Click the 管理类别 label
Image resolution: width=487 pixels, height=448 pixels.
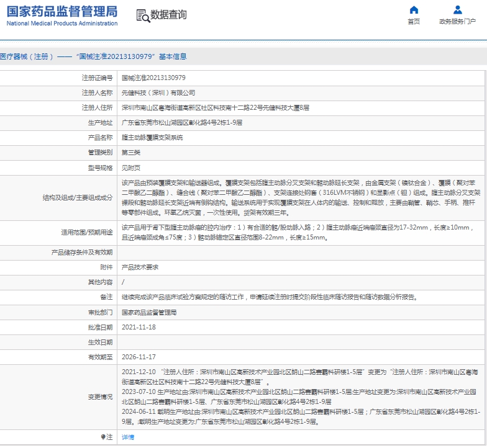point(101,153)
